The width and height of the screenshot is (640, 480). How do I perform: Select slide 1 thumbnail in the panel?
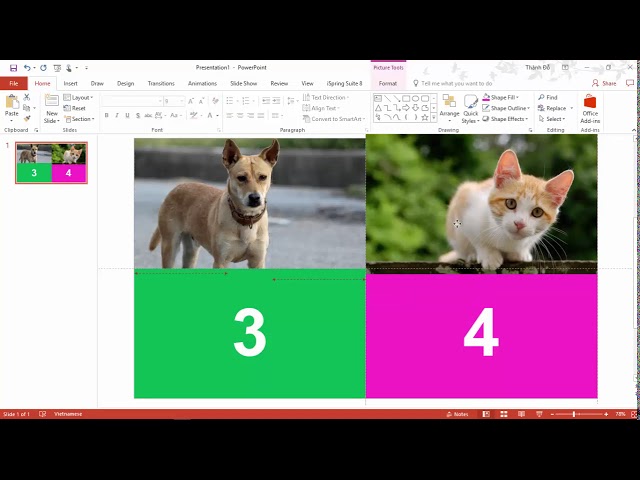point(51,162)
